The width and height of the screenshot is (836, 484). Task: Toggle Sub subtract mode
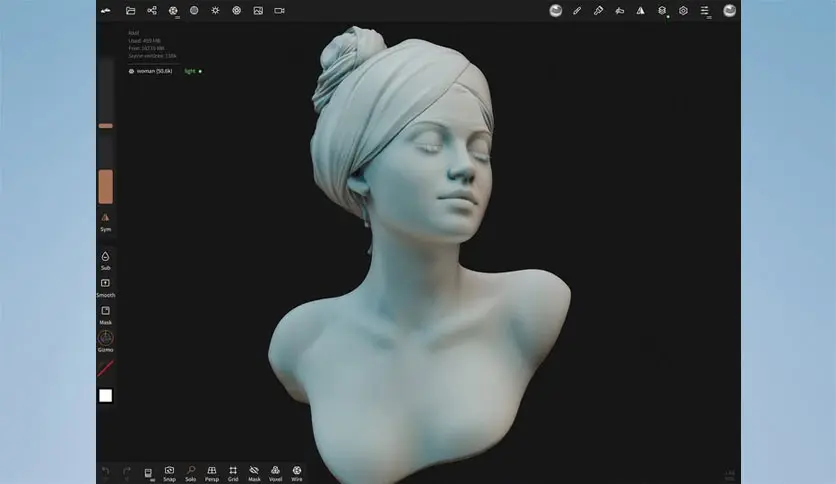pos(106,261)
